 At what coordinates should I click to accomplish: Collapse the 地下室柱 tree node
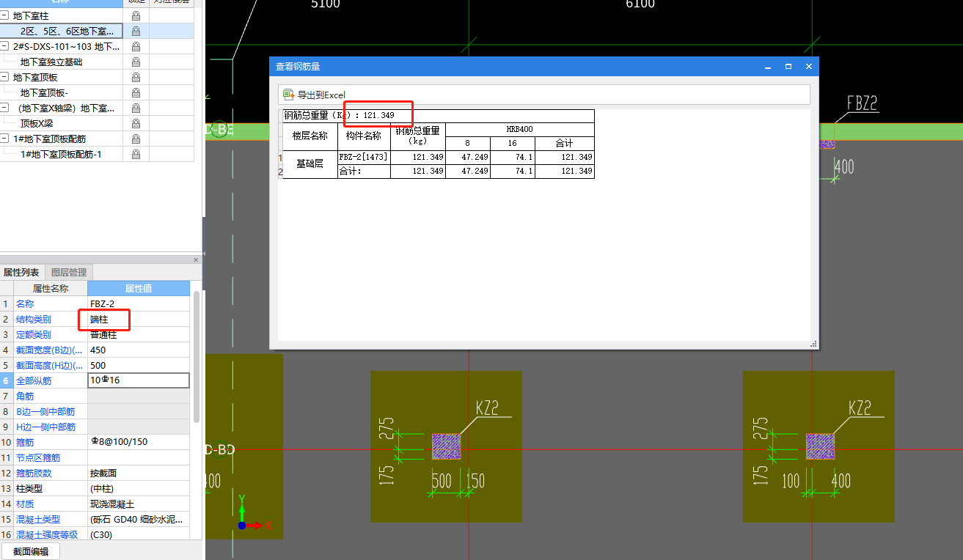5,15
